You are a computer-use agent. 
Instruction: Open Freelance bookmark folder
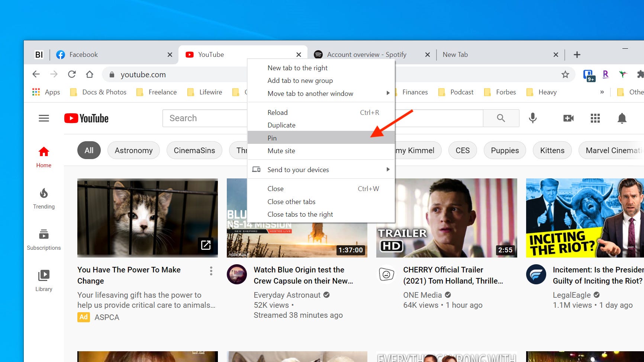coord(157,92)
